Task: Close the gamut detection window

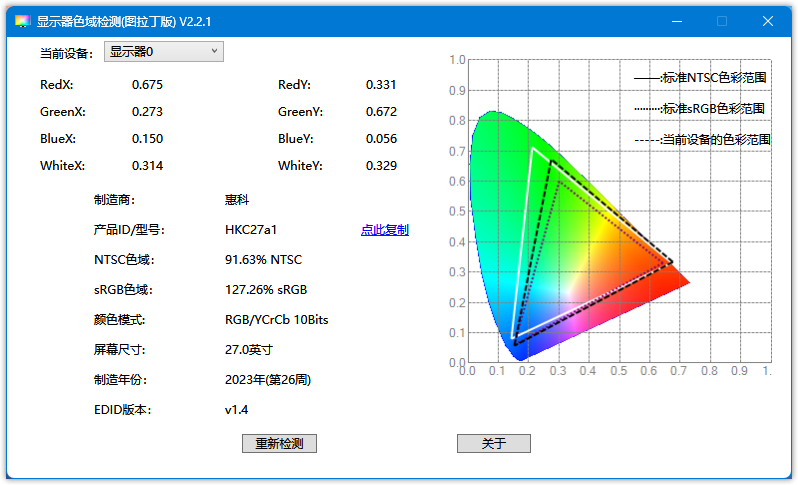Action: pyautogui.click(x=767, y=21)
